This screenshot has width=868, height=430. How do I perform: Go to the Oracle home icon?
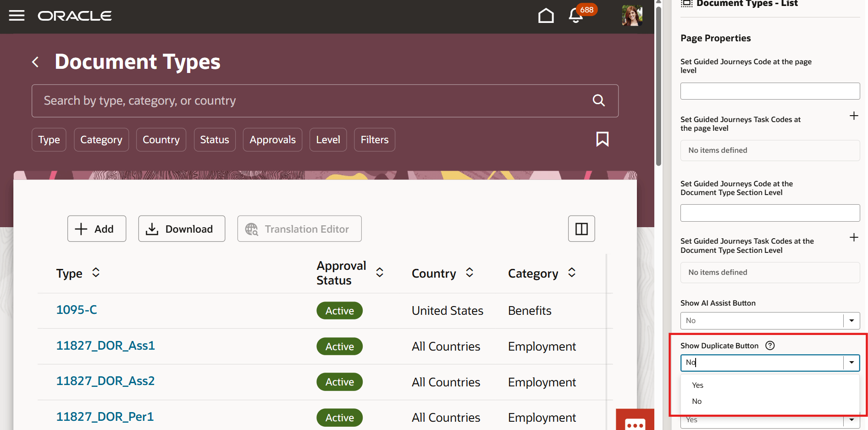[546, 16]
